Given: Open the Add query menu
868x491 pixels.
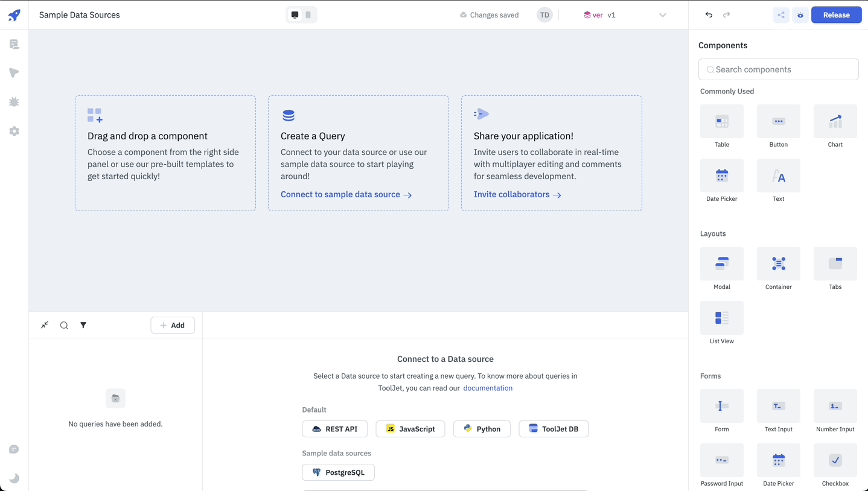Looking at the screenshot, I should (x=173, y=325).
